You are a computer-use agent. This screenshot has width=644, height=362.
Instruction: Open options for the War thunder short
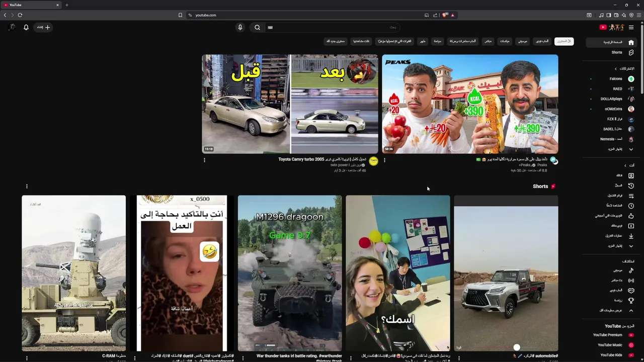pyautogui.click(x=243, y=358)
